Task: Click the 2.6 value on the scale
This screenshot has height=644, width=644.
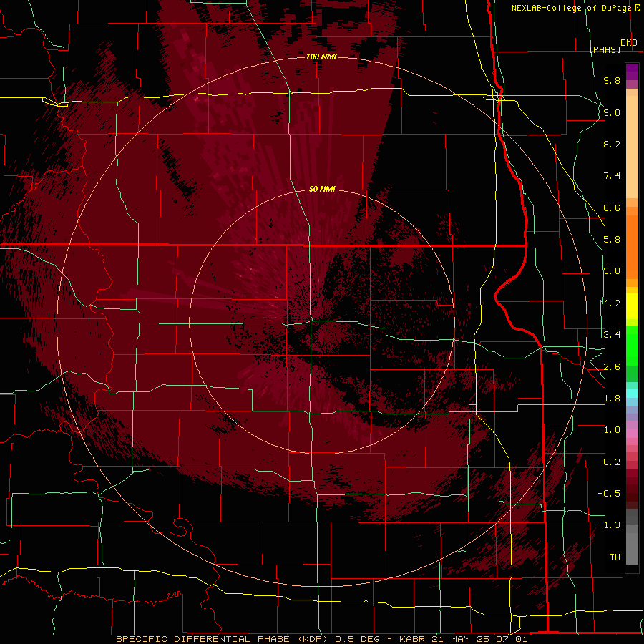Action: point(612,367)
